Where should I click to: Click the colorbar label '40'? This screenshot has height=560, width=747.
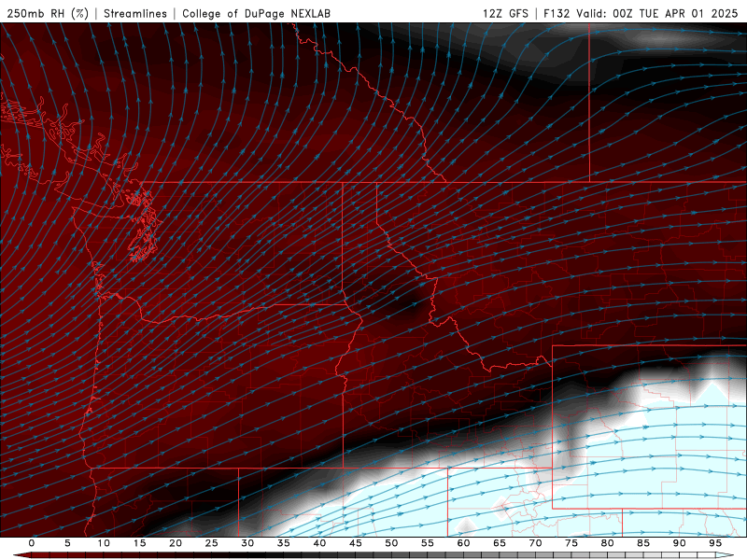pos(319,543)
